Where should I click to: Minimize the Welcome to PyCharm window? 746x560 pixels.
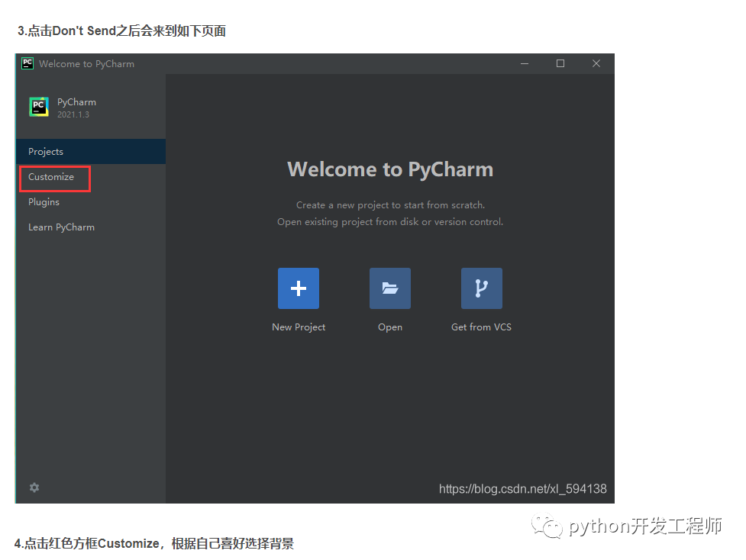(x=525, y=63)
